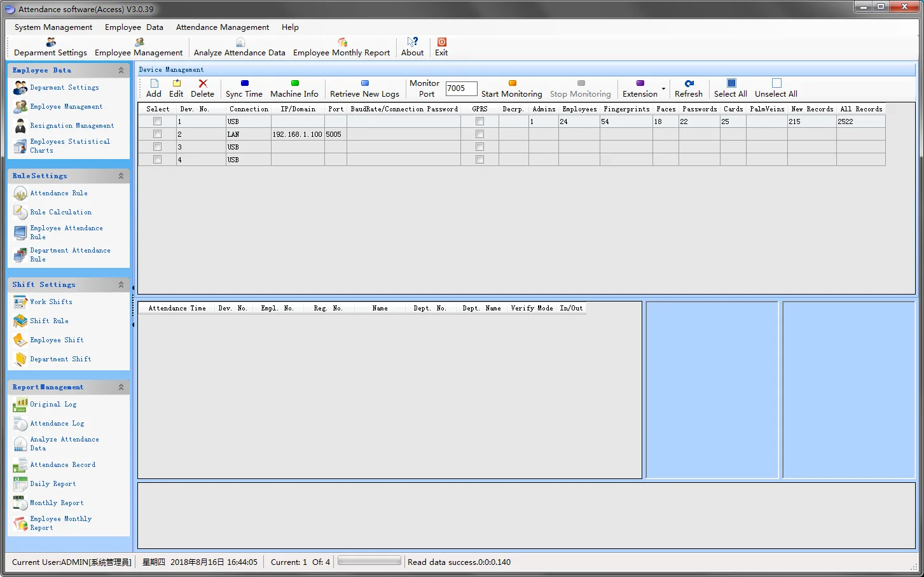Click the Select All button
The height and width of the screenshot is (577, 924).
pyautogui.click(x=731, y=88)
